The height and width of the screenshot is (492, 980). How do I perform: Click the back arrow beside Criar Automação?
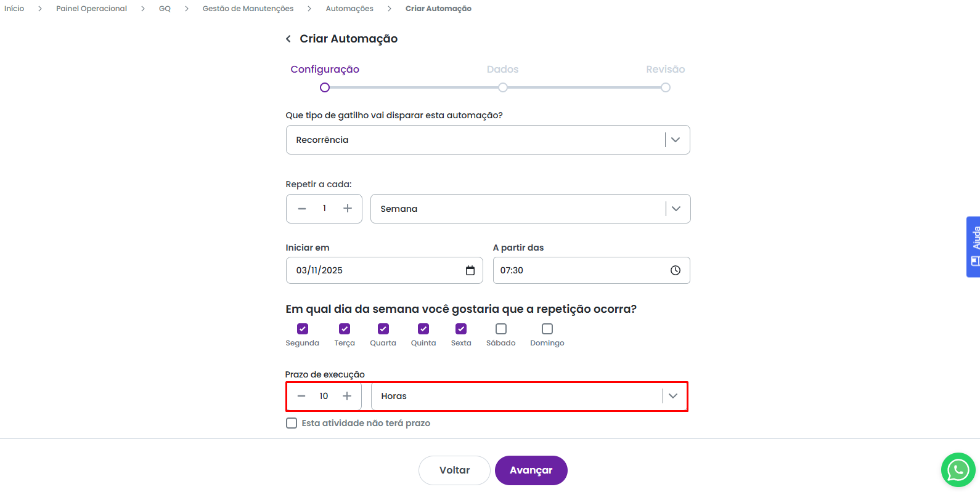coord(288,39)
